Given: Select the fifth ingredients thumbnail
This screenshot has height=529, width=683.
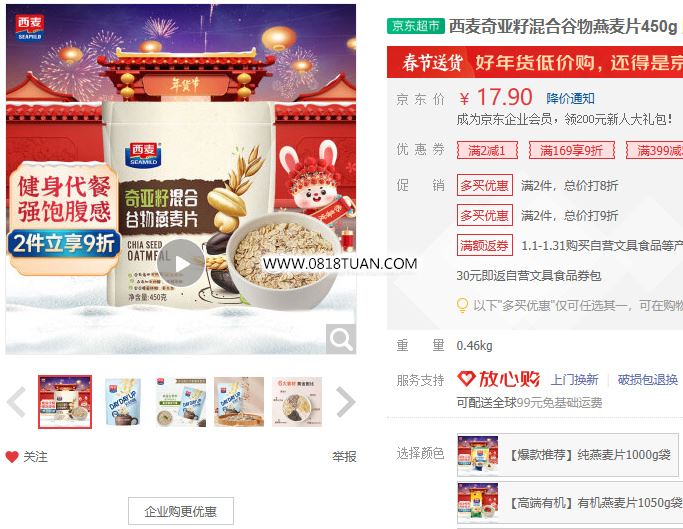Looking at the screenshot, I should click(x=297, y=402).
